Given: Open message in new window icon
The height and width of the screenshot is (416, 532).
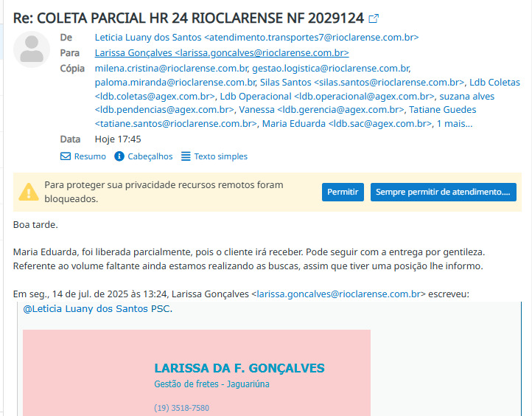Looking at the screenshot, I should (374, 18).
